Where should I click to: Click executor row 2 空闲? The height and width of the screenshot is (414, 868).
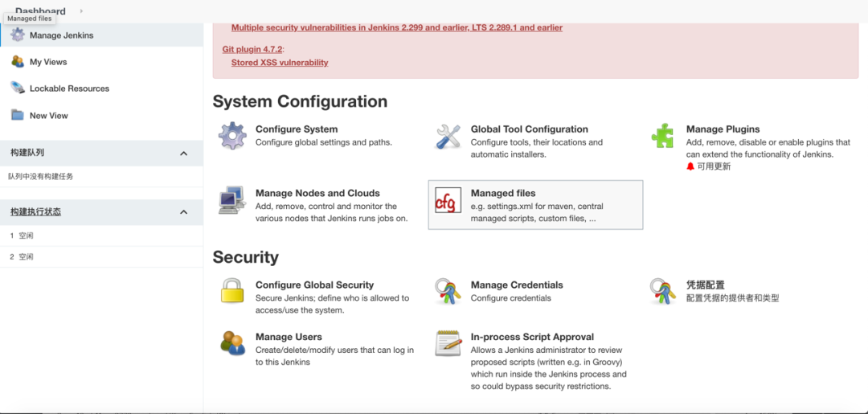coord(101,256)
